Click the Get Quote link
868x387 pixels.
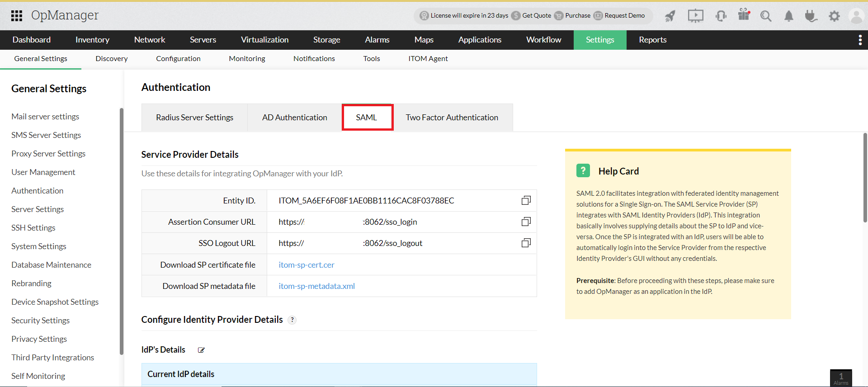pyautogui.click(x=537, y=15)
